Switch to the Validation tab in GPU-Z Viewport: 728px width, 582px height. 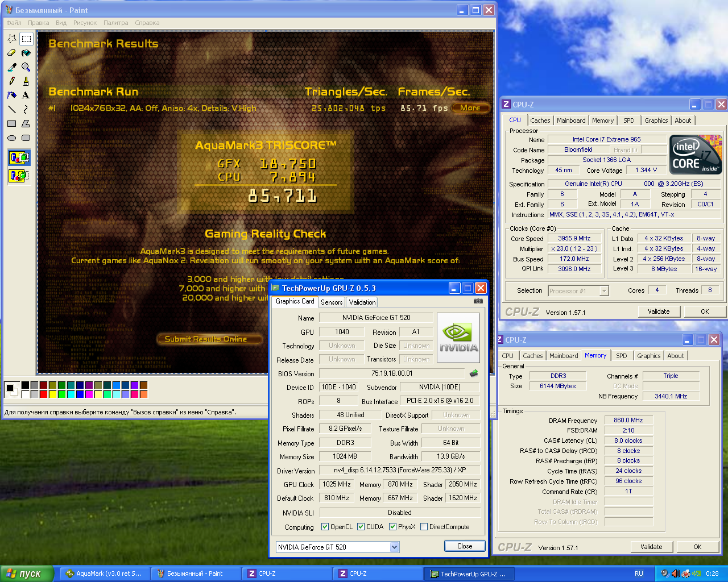tap(362, 302)
